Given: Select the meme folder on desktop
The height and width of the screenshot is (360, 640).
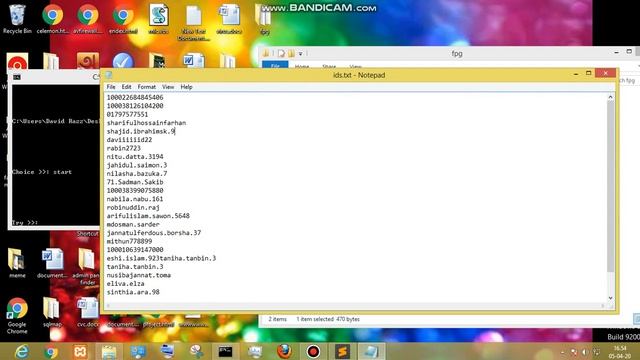Looking at the screenshot, I should [17, 263].
